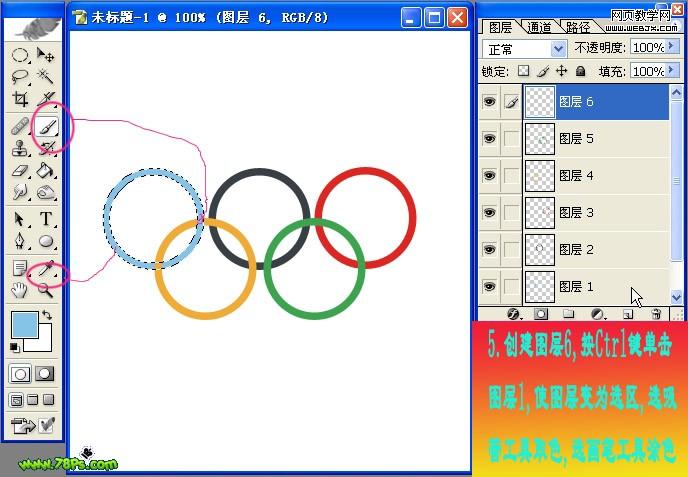This screenshot has height=477, width=688.
Task: Select the Dodge tool
Action: tap(45, 192)
